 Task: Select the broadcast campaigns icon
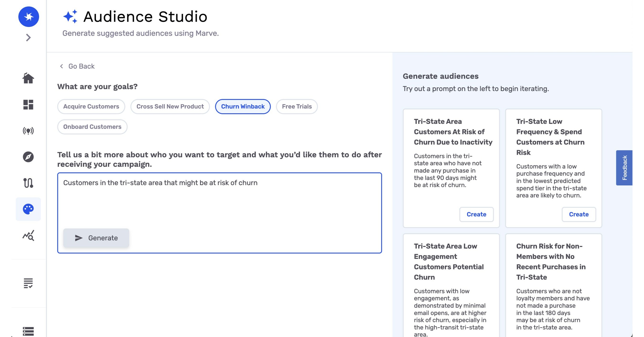[x=28, y=131]
